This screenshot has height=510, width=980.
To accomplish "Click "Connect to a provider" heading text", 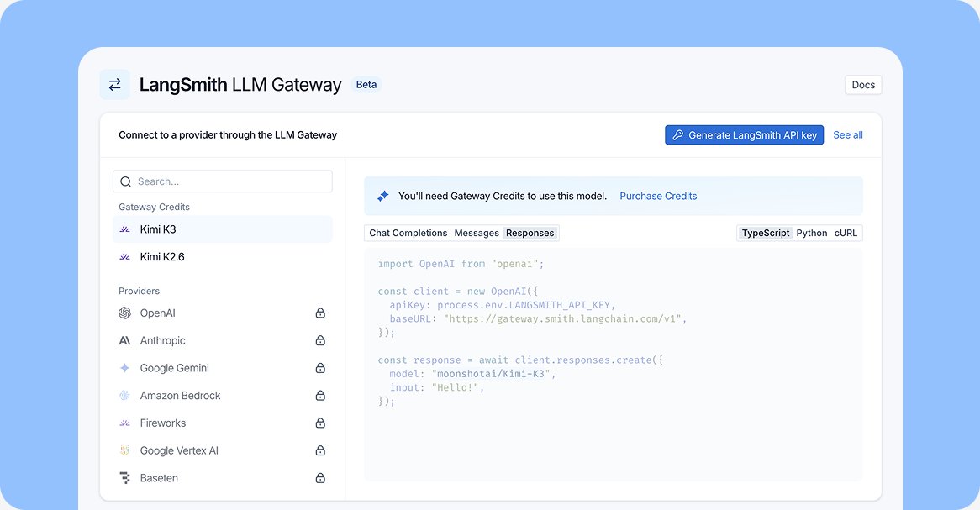I will coord(228,135).
